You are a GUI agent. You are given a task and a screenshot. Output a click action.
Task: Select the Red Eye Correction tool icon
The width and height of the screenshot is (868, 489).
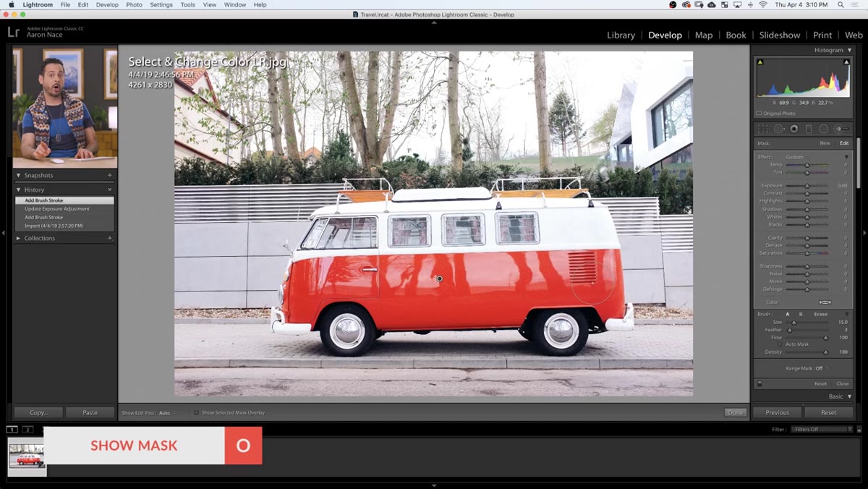coord(793,129)
